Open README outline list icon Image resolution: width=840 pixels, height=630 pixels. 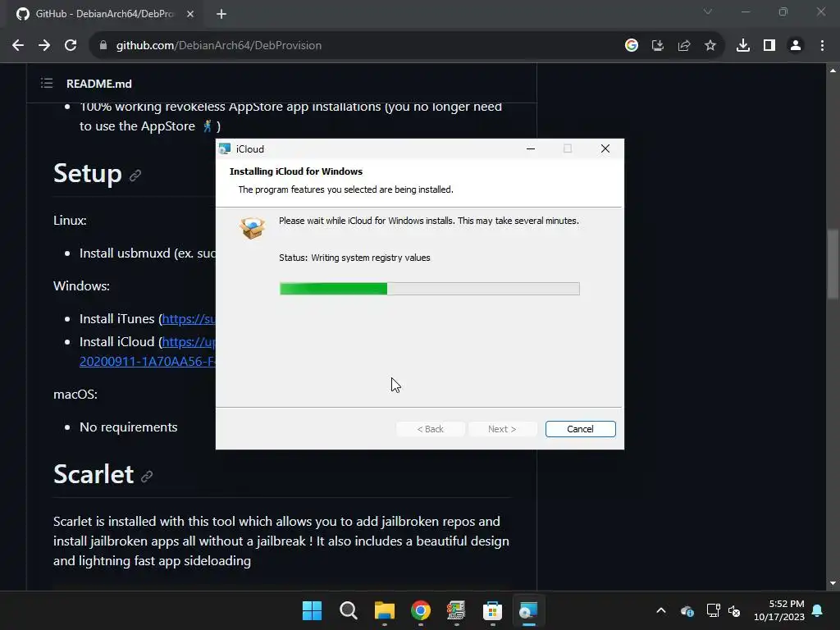pos(47,83)
